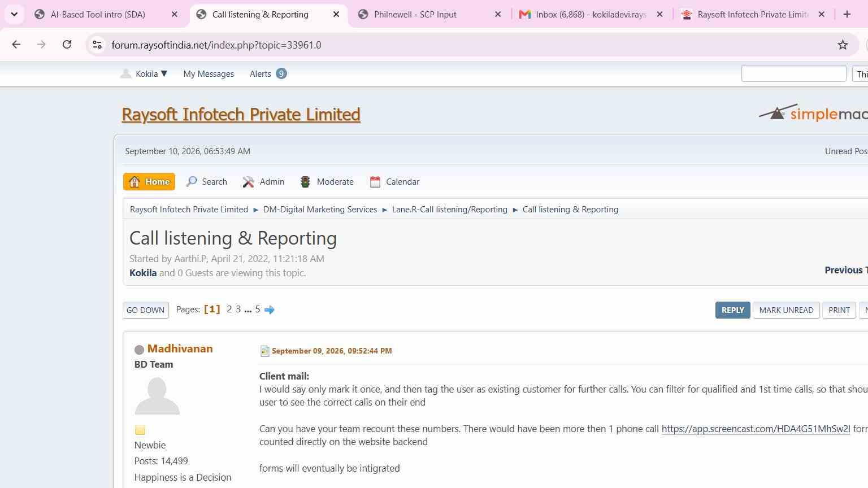Screen dimensions: 868x488
Task: Switch to the Gmail Inbox tab
Action: (x=591, y=14)
